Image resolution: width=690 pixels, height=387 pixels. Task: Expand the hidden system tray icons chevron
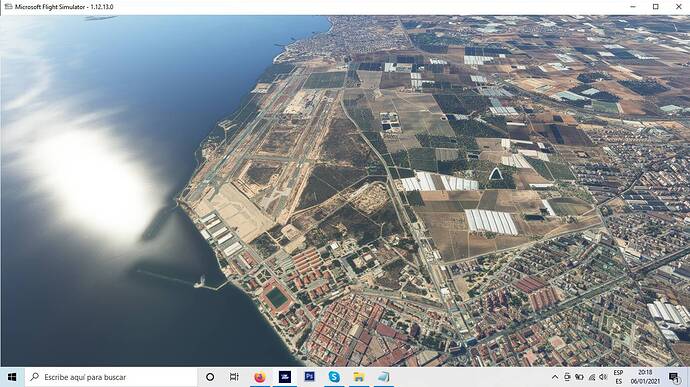(555, 377)
